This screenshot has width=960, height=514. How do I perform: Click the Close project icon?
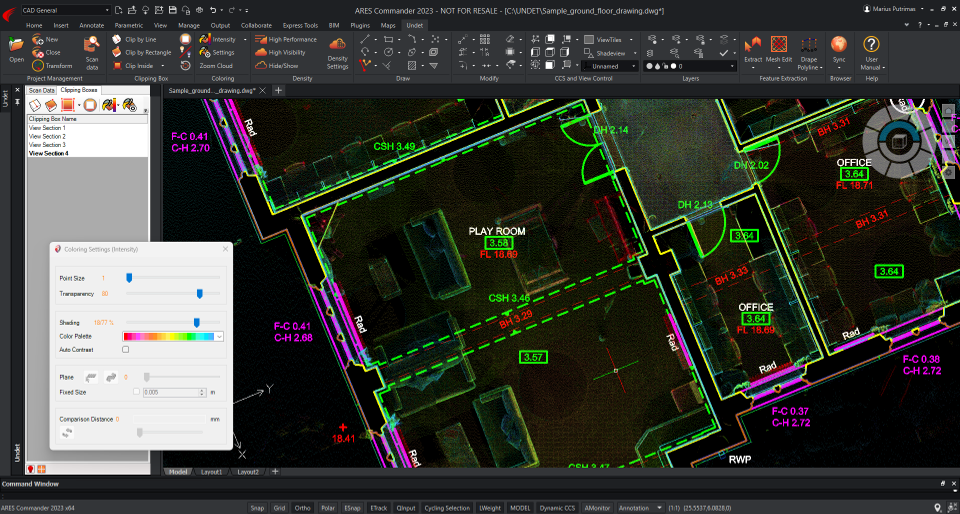[x=46, y=52]
